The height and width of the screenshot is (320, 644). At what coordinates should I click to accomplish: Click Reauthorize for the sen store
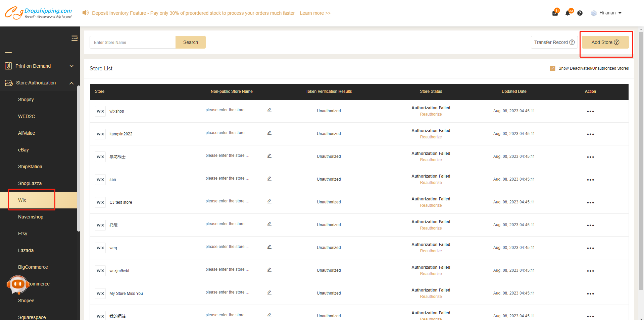[x=431, y=183]
